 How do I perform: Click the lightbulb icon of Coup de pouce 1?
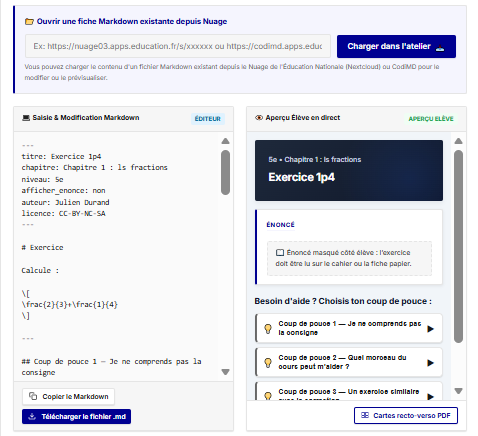click(x=268, y=329)
